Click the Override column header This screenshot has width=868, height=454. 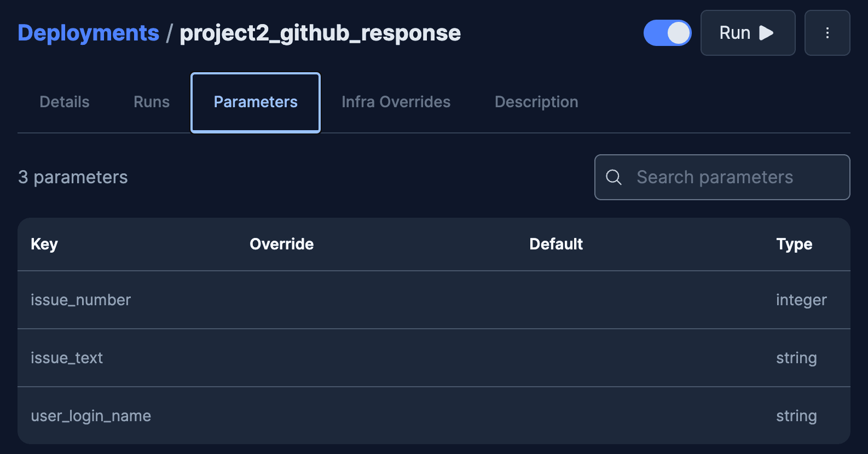pos(281,244)
